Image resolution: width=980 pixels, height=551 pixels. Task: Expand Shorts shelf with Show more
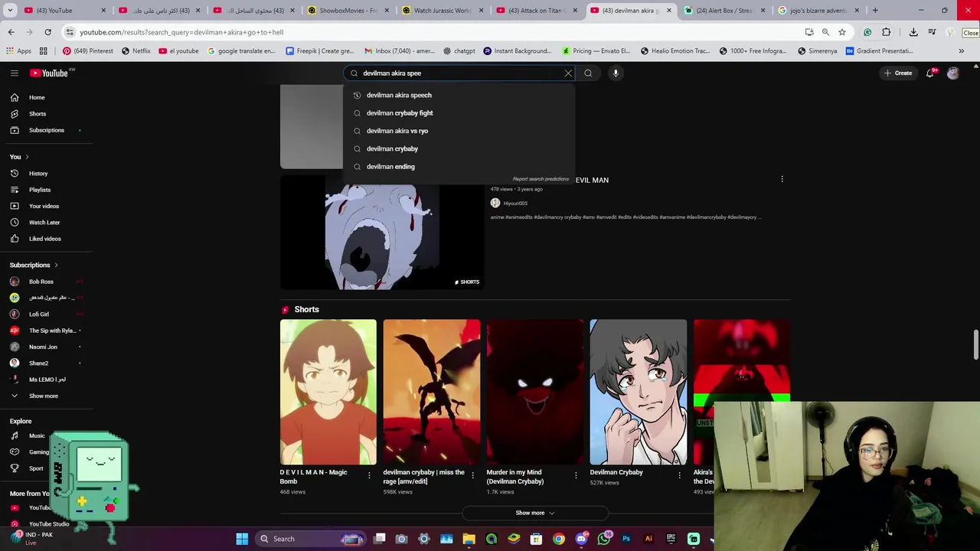point(534,513)
